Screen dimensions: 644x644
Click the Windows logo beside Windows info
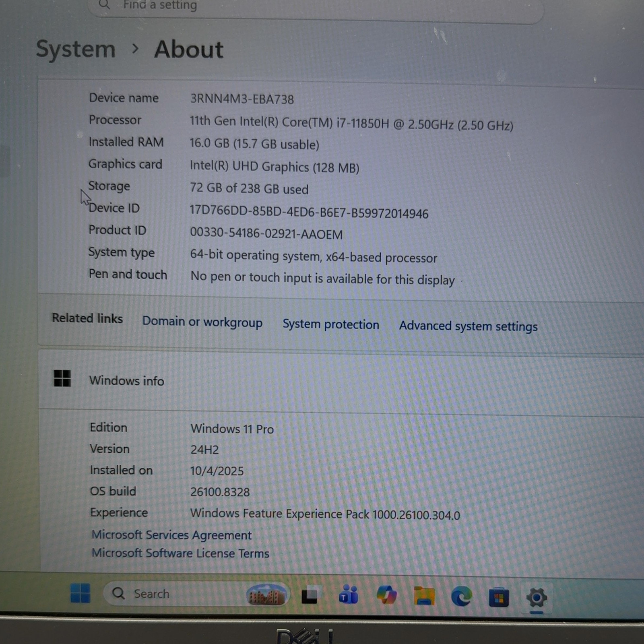pos(62,378)
